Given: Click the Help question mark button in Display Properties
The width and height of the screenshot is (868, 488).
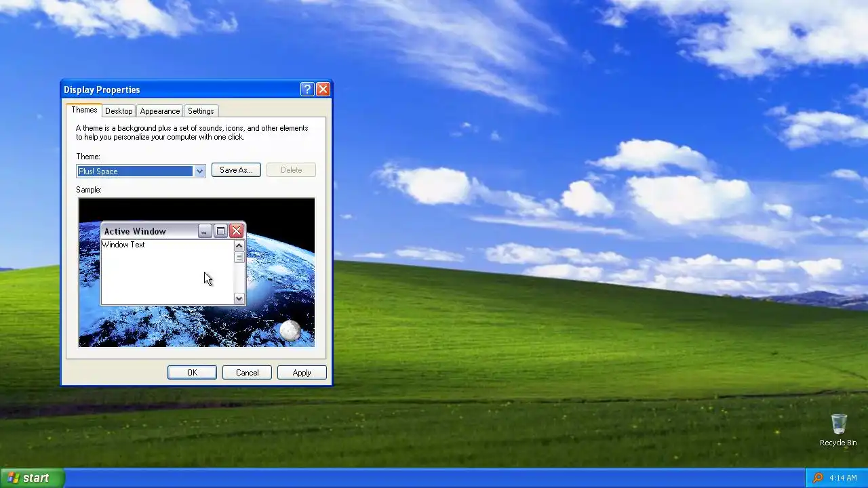Looking at the screenshot, I should pyautogui.click(x=307, y=89).
